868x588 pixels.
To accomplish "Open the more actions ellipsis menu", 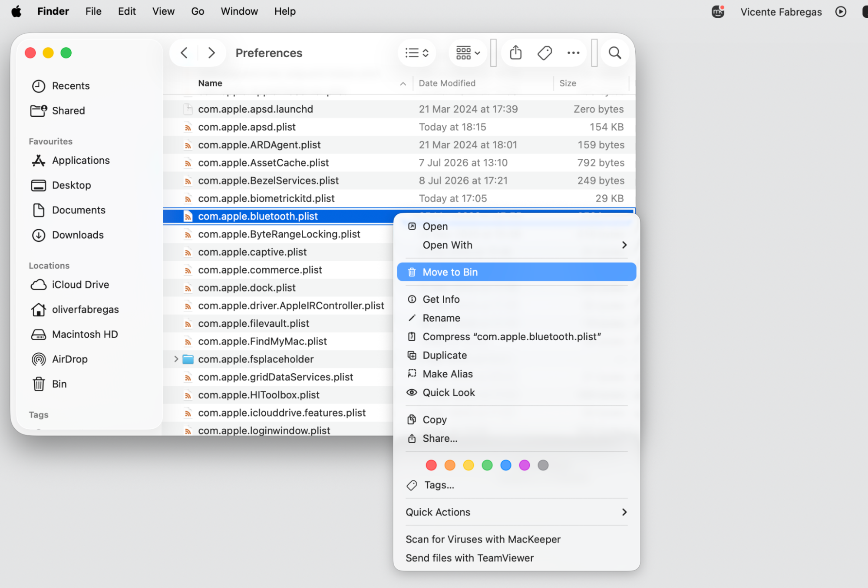I will [573, 53].
